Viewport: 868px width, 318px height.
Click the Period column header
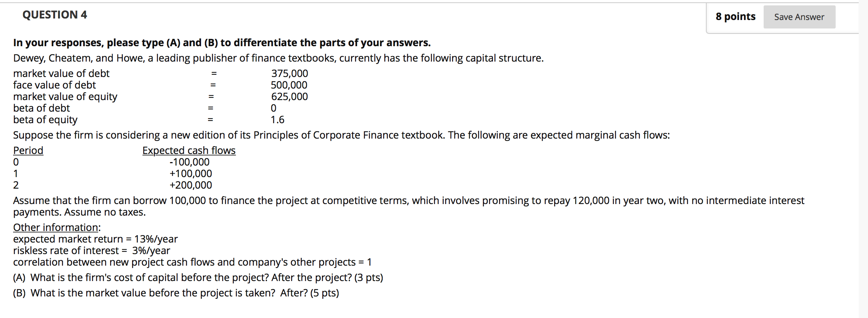[28, 151]
